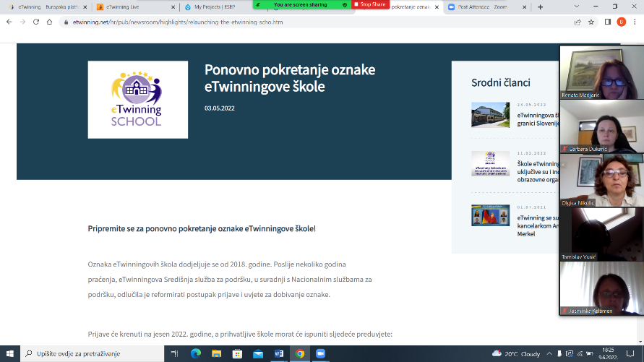Select Jasminka Kelemen's video tile

tap(601, 288)
